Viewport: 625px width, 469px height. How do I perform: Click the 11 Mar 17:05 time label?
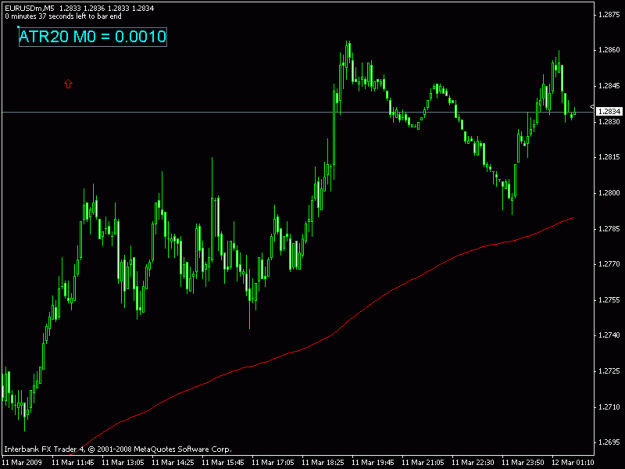point(273,463)
